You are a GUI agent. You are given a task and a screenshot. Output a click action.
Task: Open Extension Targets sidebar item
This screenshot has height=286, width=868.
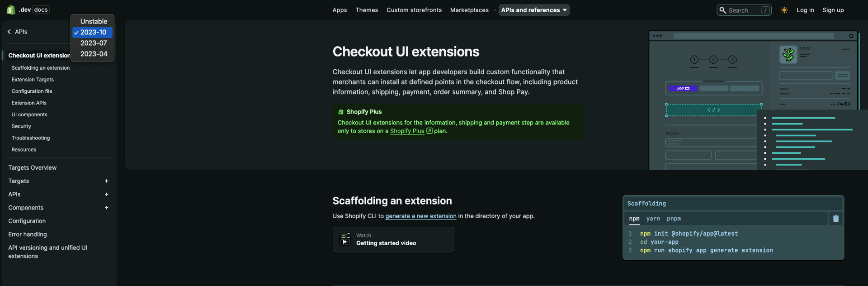(x=33, y=80)
